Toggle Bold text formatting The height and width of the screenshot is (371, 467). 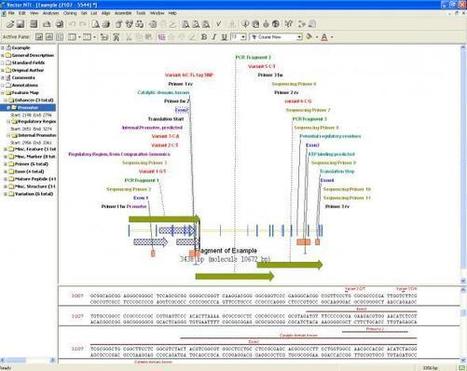pyautogui.click(x=204, y=37)
